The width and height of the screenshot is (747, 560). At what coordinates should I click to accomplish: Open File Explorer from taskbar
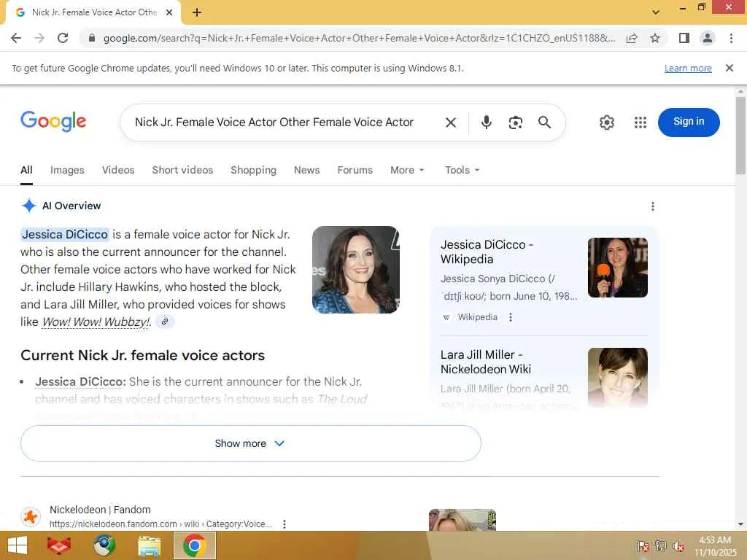149,545
